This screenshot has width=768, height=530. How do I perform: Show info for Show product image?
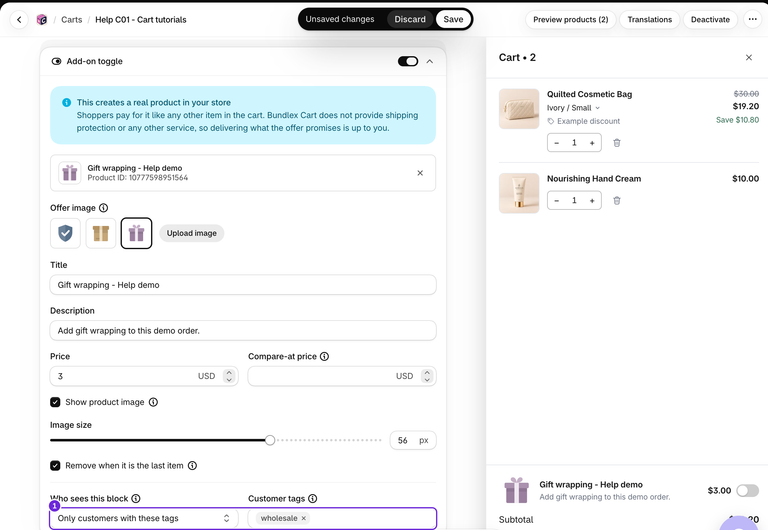click(153, 402)
